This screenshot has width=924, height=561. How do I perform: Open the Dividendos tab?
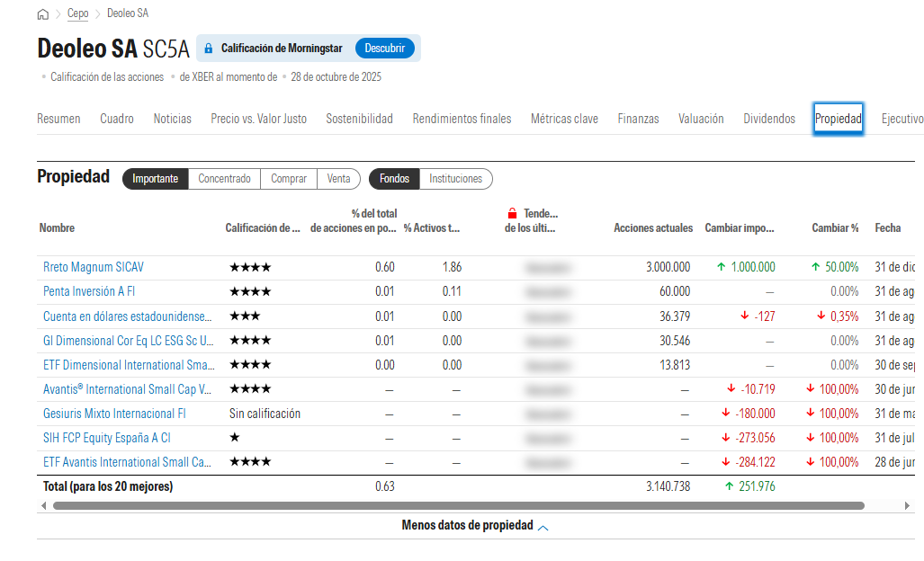(x=769, y=119)
